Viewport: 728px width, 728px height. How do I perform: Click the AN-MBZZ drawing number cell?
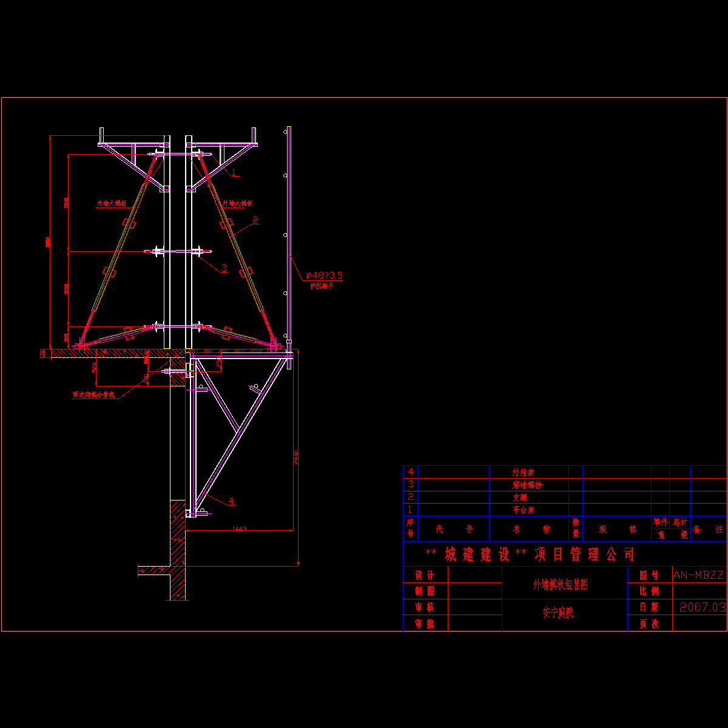point(699,575)
